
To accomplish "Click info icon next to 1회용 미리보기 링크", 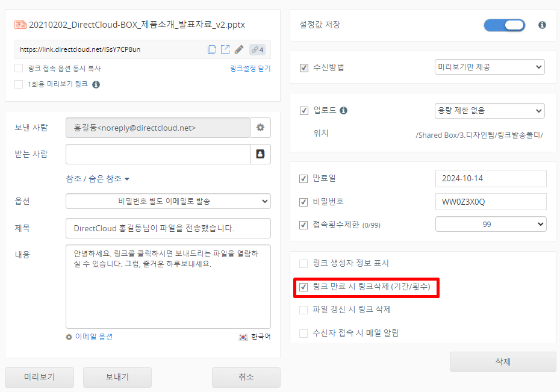I will coord(96,84).
